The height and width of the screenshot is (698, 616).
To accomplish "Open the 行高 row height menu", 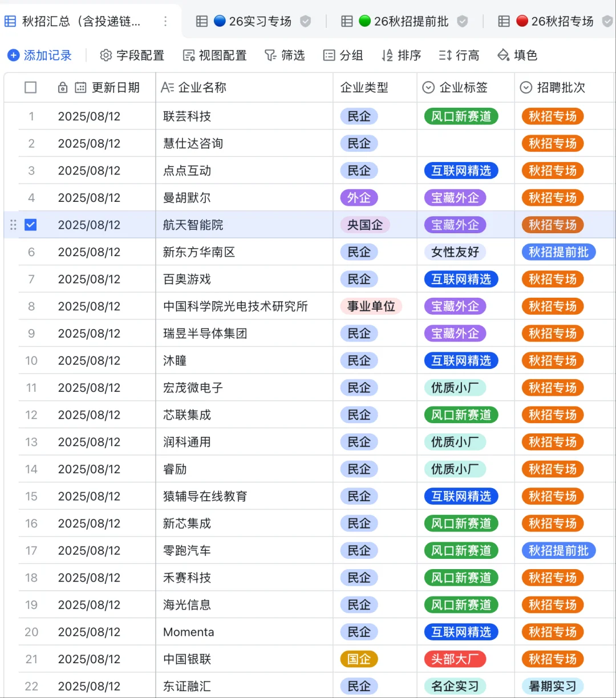I will [459, 55].
